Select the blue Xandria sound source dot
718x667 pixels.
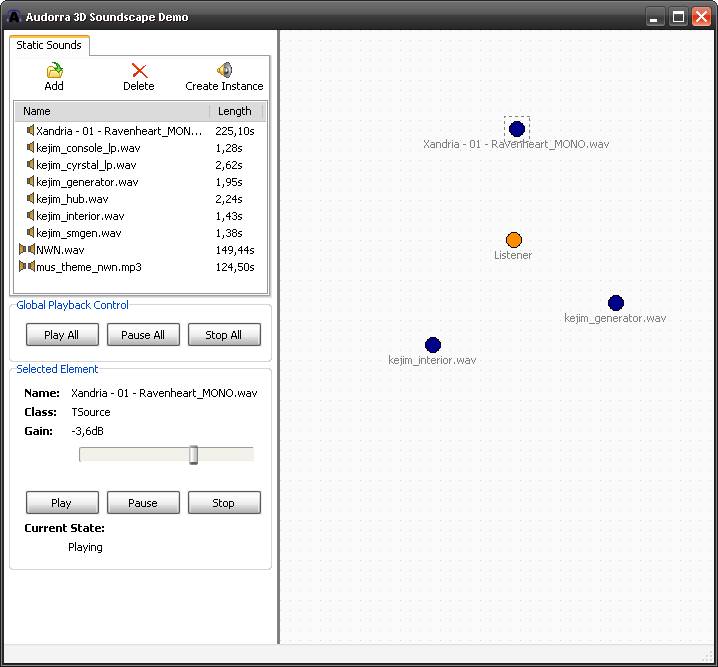(516, 128)
